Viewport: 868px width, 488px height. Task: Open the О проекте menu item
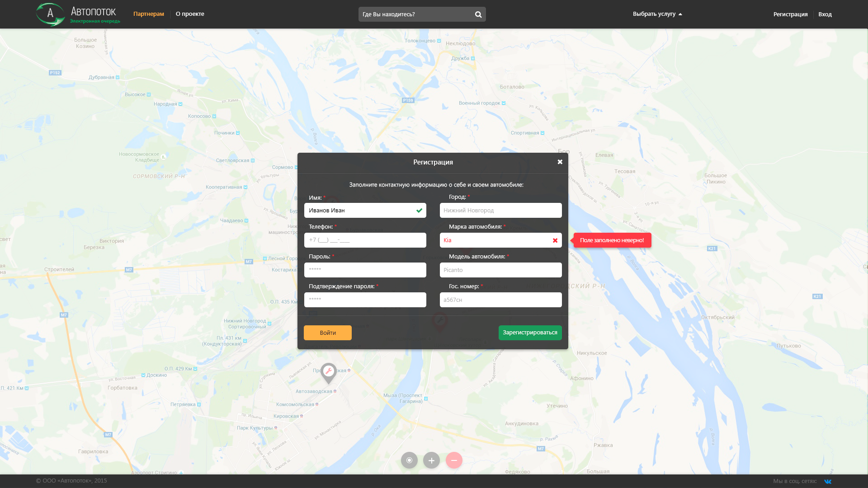tap(190, 14)
